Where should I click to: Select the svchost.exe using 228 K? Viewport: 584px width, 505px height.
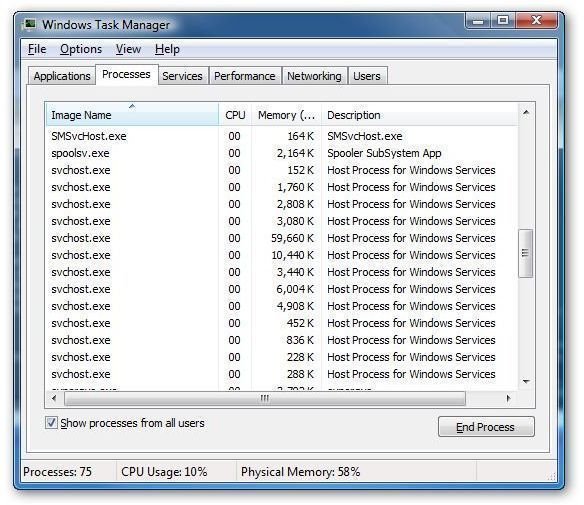click(282, 357)
